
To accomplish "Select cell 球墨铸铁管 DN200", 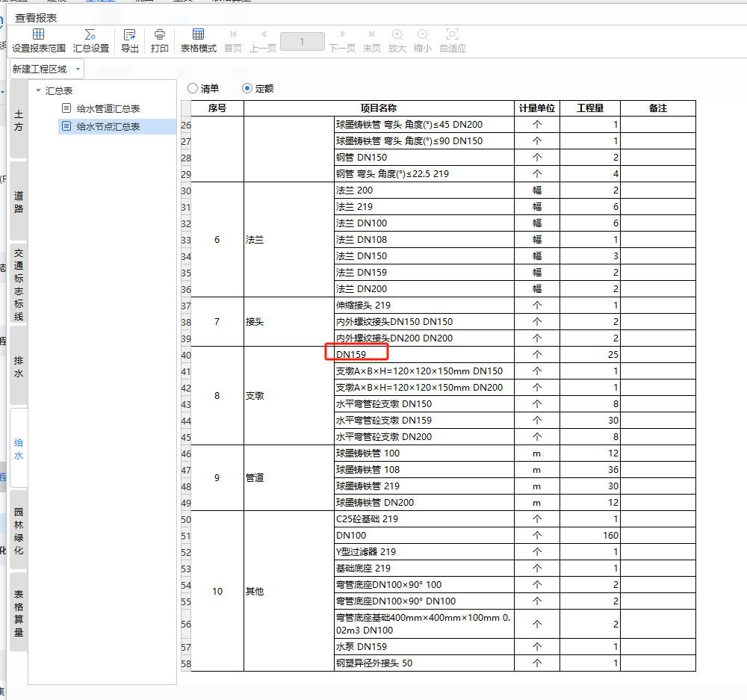I will tap(424, 502).
